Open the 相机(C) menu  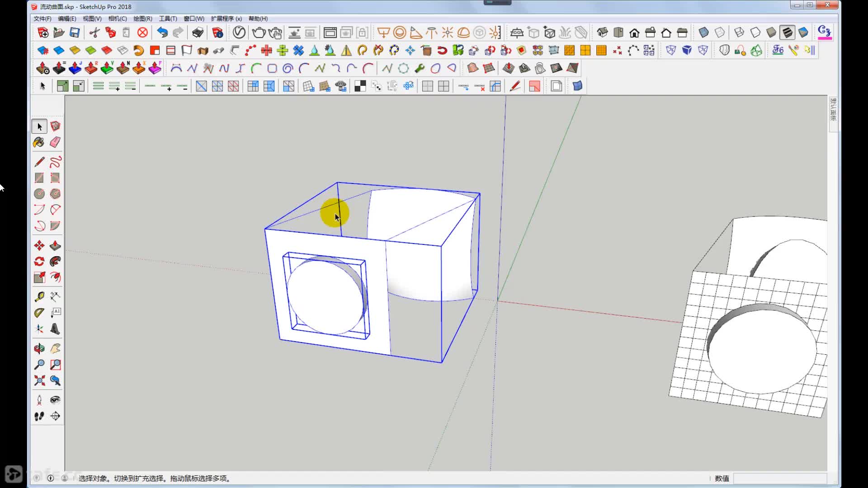(x=117, y=19)
